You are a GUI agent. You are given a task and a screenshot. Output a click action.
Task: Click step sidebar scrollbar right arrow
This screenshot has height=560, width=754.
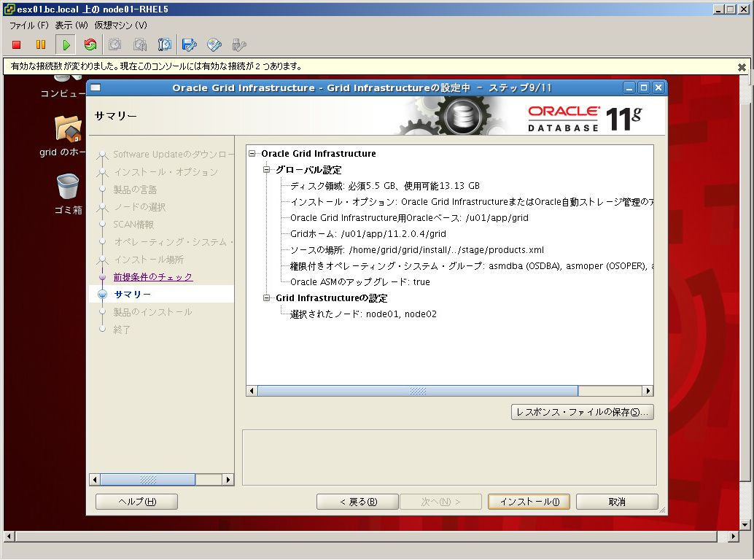coord(228,479)
